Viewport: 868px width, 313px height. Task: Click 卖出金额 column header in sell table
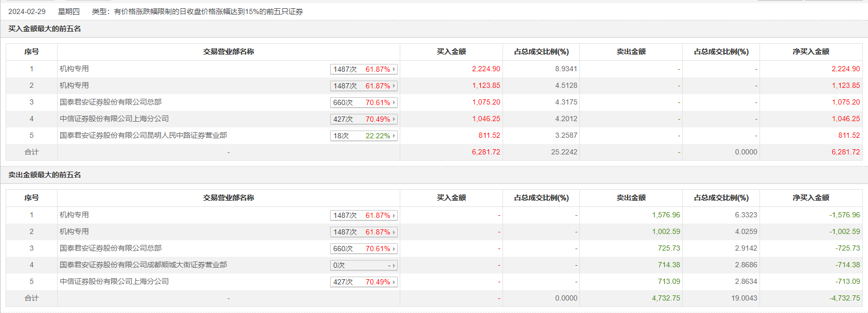click(631, 198)
